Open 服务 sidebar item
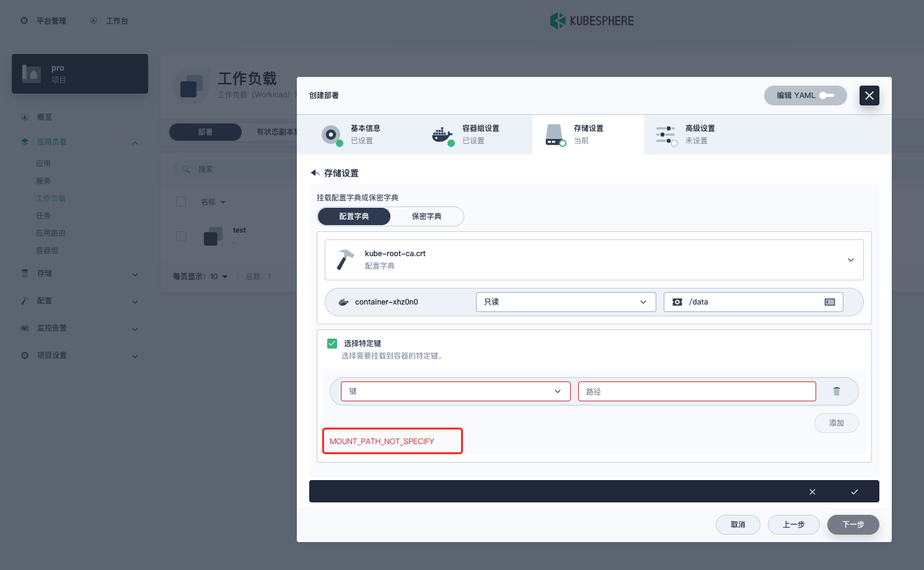The image size is (924, 570). click(43, 181)
